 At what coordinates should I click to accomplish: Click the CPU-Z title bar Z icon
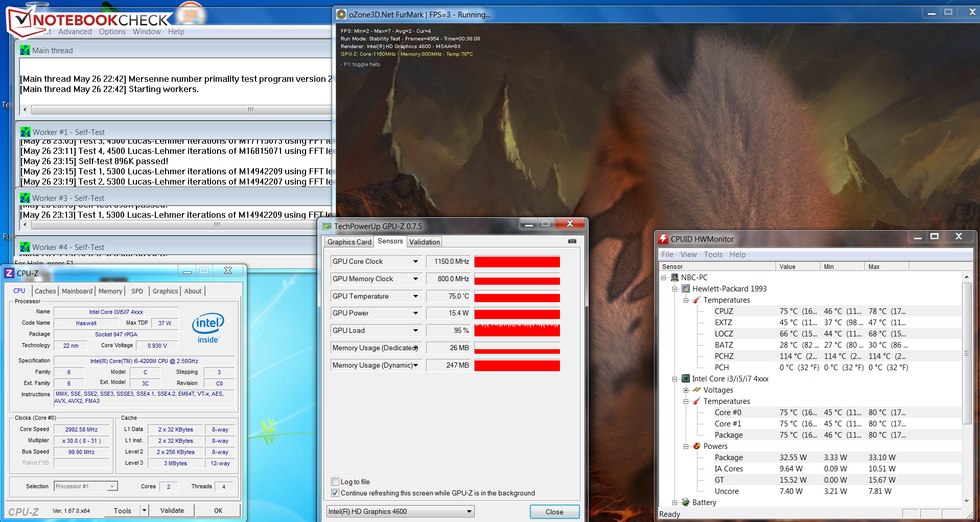(9, 273)
